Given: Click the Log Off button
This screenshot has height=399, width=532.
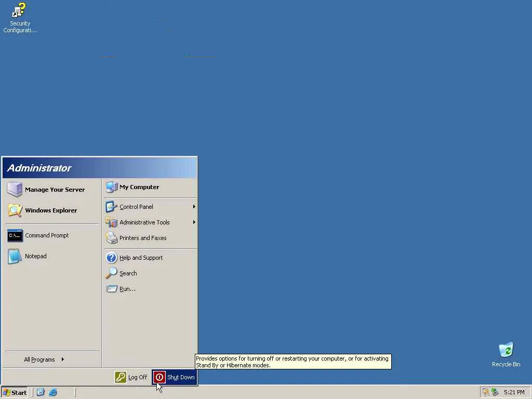Looking at the screenshot, I should pos(131,377).
